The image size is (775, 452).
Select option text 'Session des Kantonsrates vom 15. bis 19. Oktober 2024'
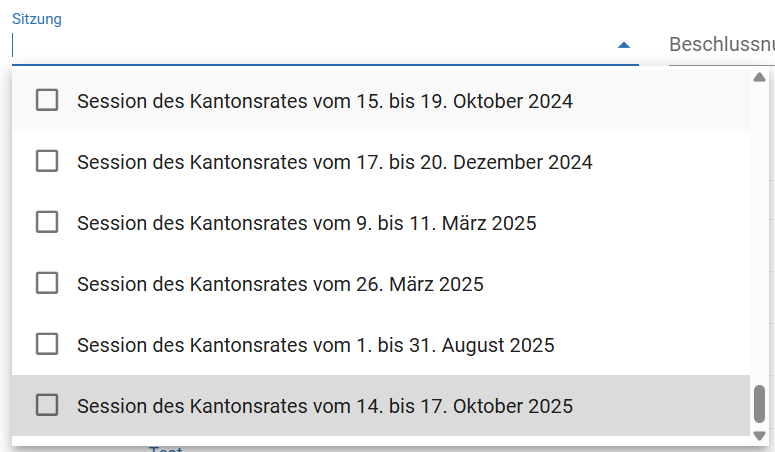(x=324, y=101)
